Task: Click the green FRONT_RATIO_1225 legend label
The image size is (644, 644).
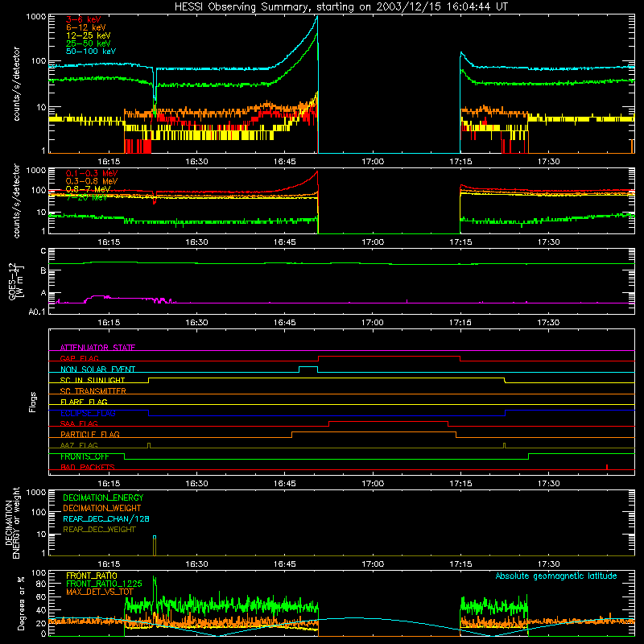Action: (104, 584)
